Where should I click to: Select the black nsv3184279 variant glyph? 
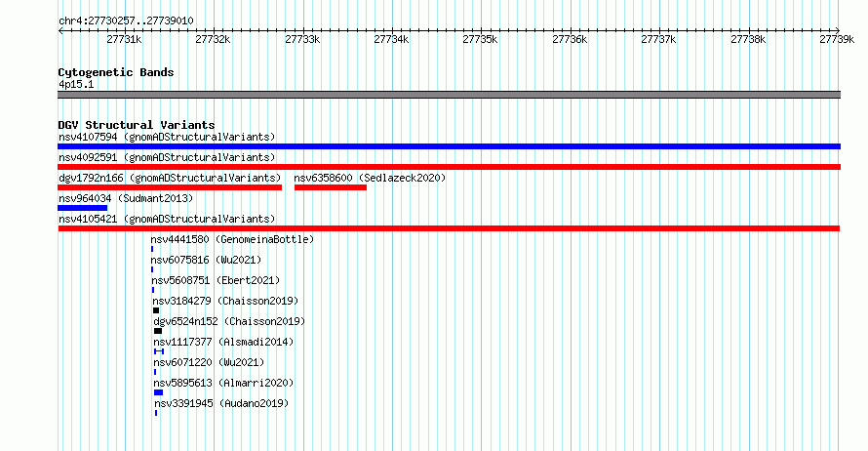(156, 310)
